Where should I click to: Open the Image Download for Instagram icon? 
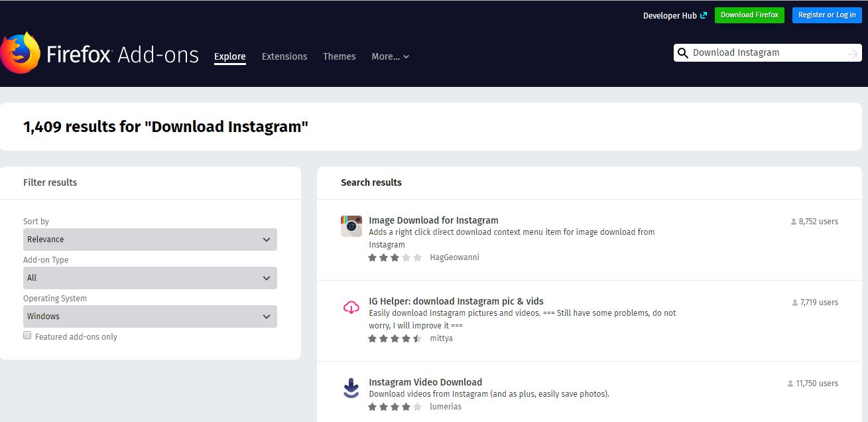[x=351, y=226]
